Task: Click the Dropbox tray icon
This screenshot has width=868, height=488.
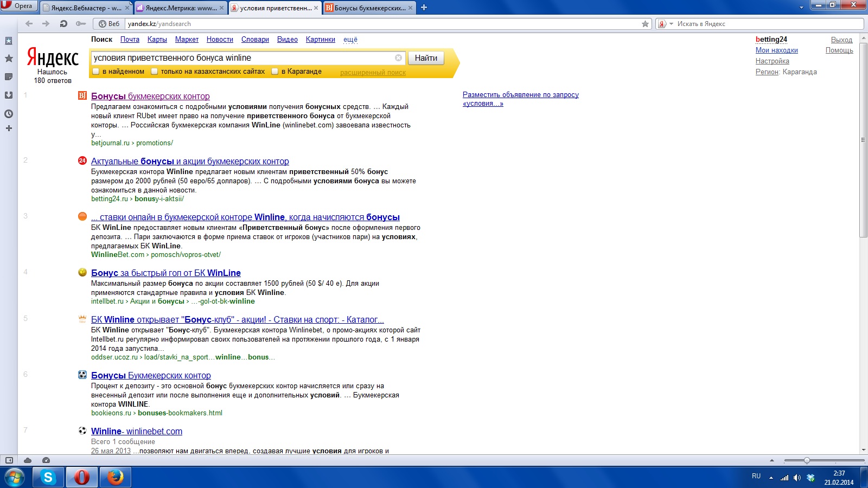Action: (x=810, y=478)
